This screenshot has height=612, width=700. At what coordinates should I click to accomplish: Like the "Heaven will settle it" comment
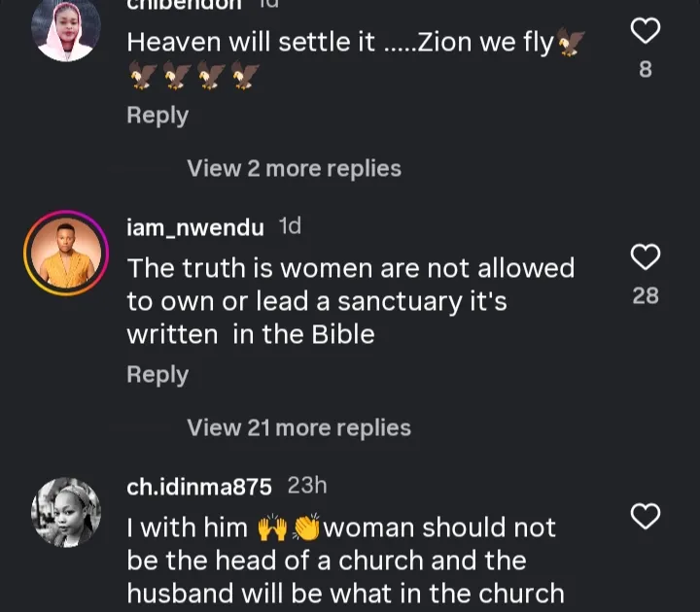pyautogui.click(x=646, y=32)
